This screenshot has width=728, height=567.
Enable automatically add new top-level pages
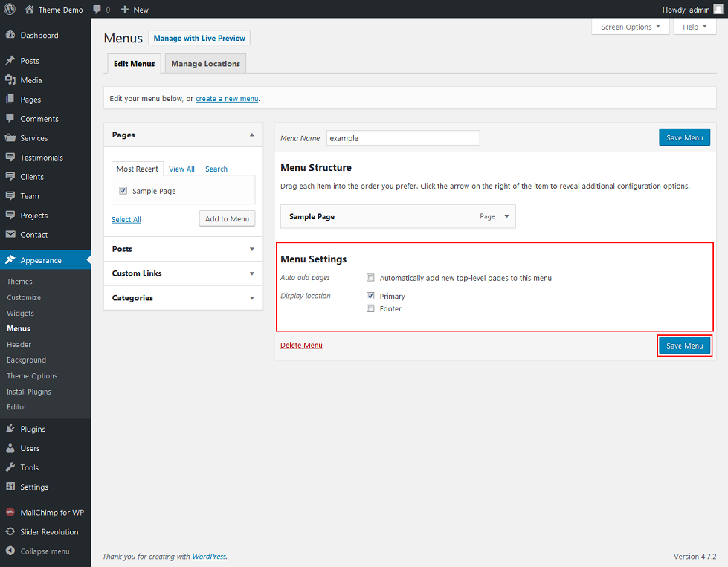[x=370, y=278]
